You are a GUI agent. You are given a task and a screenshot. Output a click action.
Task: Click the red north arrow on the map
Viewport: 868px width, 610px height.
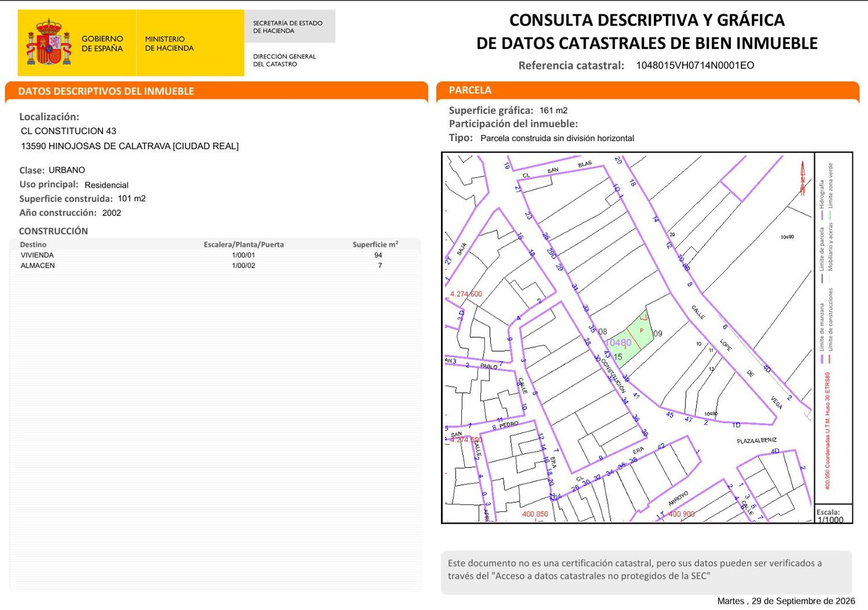pyautogui.click(x=803, y=178)
